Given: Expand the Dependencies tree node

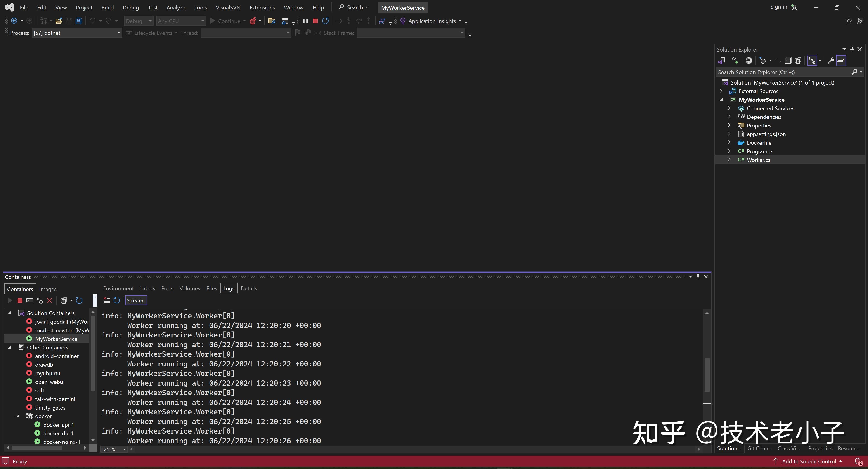Looking at the screenshot, I should 729,117.
